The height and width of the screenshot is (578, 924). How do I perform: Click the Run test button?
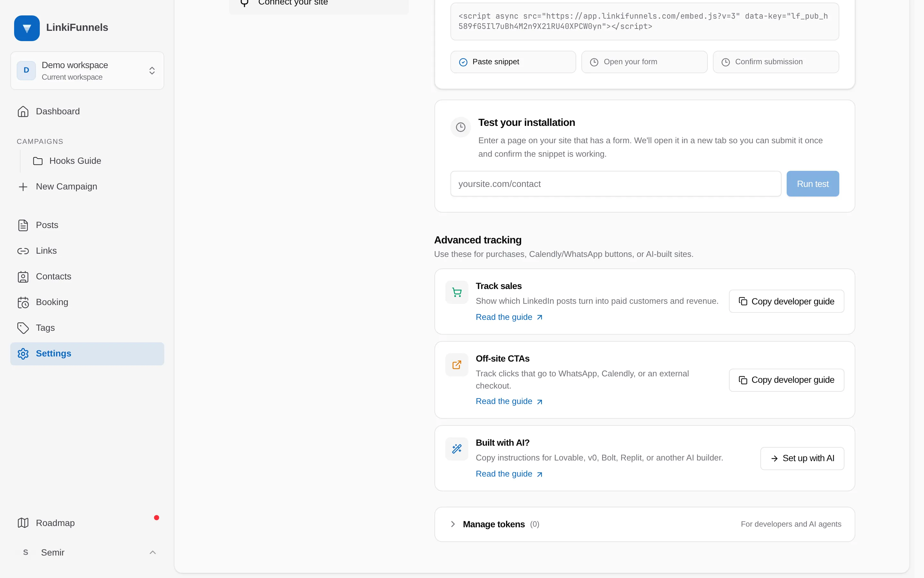click(x=812, y=184)
